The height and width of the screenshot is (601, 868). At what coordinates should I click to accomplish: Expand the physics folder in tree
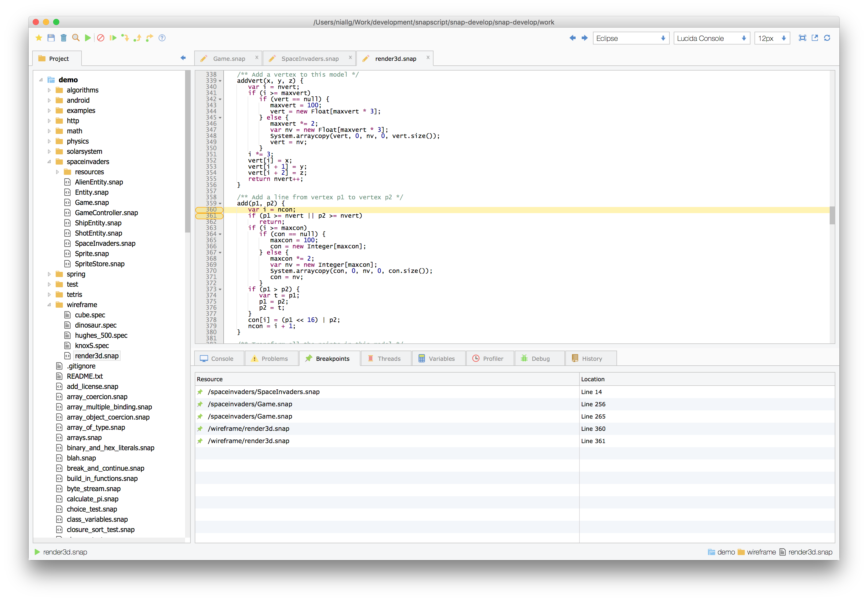(x=49, y=141)
